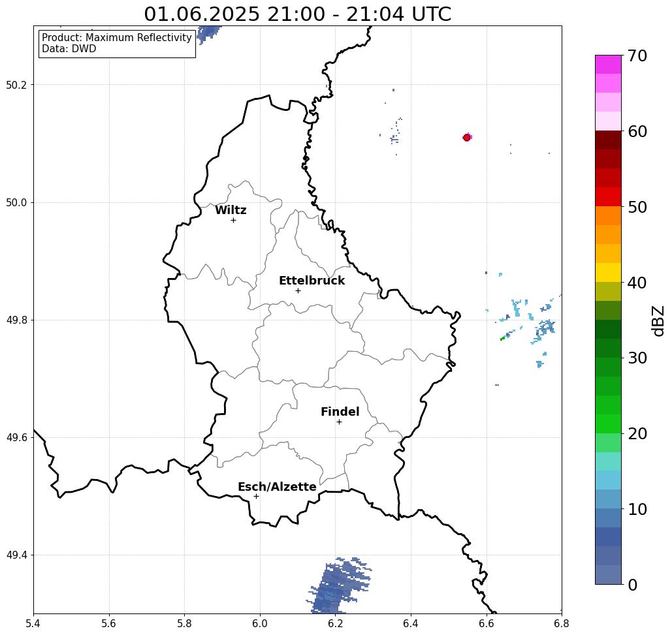Click the plus marker below Esch/Alzette

coord(256,497)
